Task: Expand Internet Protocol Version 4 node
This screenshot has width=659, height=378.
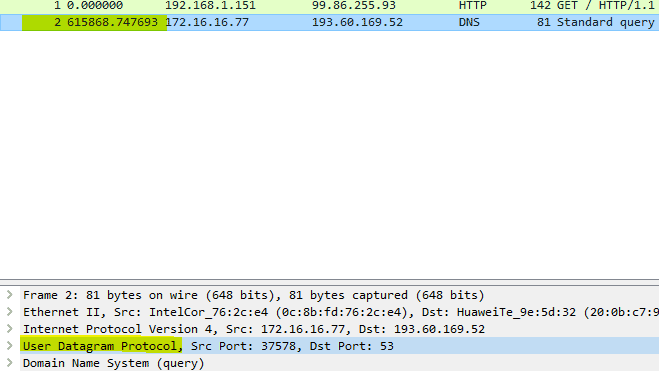Action: coord(10,328)
